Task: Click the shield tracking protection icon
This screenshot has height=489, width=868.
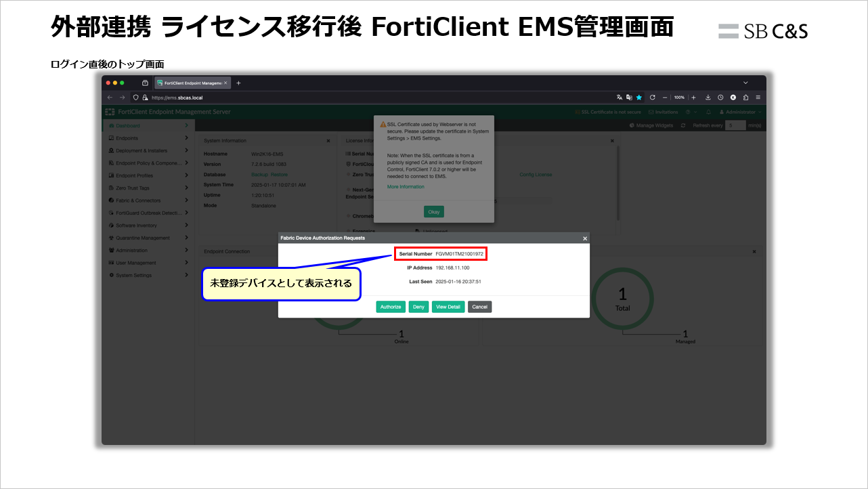Action: click(135, 98)
